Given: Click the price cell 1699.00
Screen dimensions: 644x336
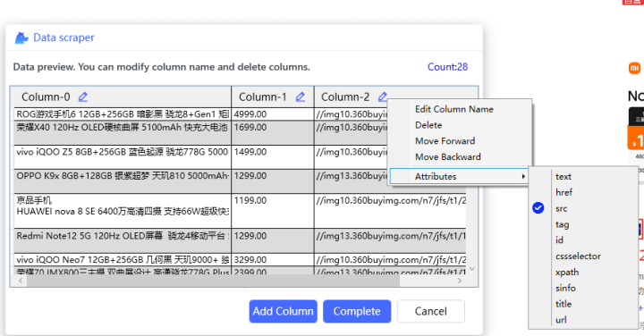Looking at the screenshot, I should tap(273, 132).
